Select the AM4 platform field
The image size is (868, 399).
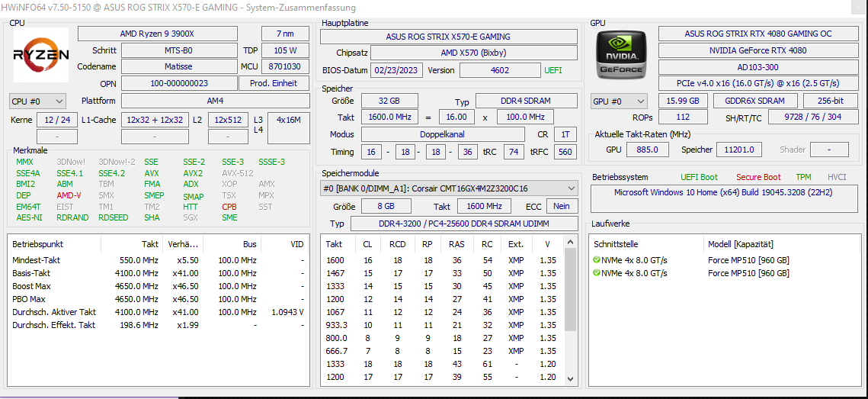216,101
